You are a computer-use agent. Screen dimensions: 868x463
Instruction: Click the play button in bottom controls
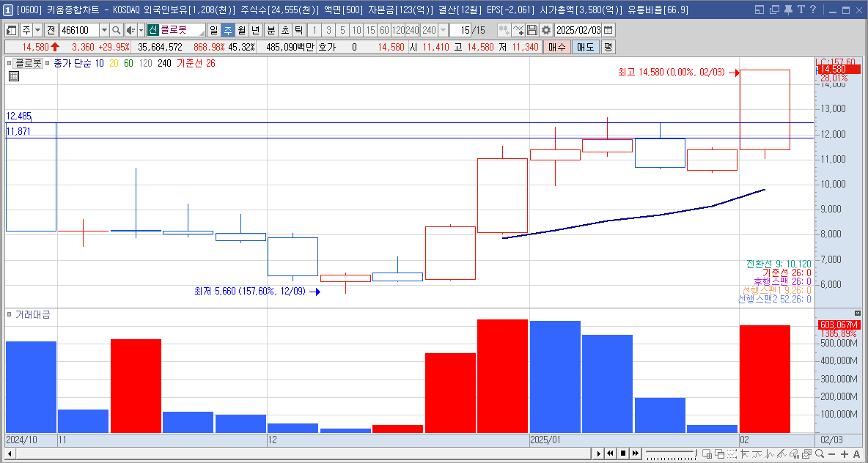click(598, 453)
